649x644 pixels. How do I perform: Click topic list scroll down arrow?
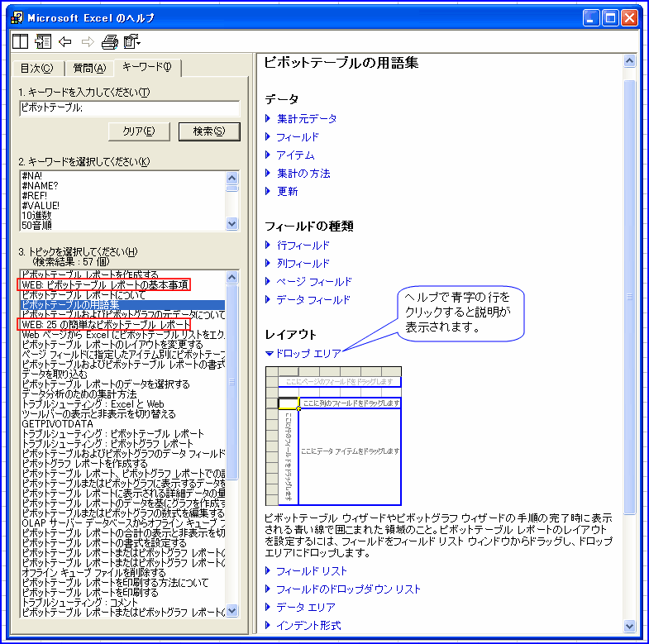click(232, 610)
